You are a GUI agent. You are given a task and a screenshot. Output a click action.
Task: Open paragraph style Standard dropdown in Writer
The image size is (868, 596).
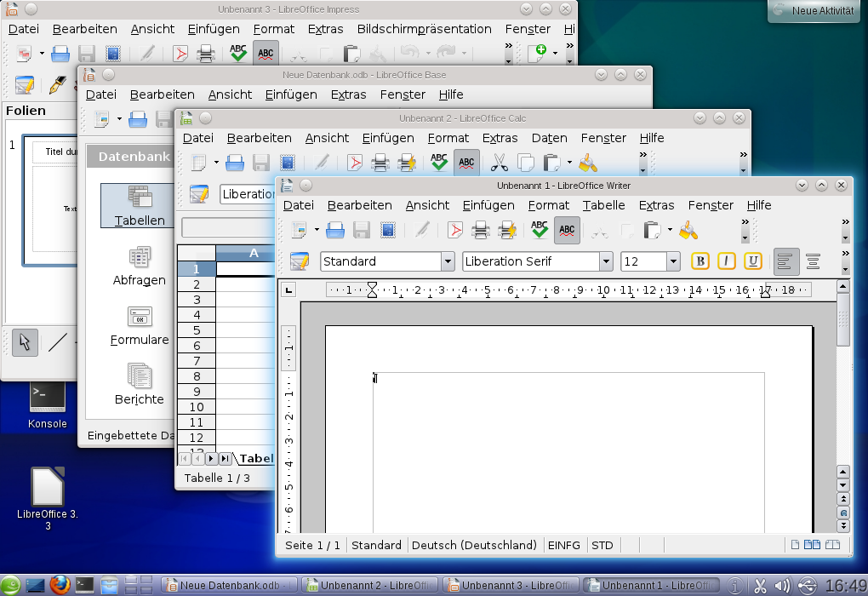click(x=448, y=261)
